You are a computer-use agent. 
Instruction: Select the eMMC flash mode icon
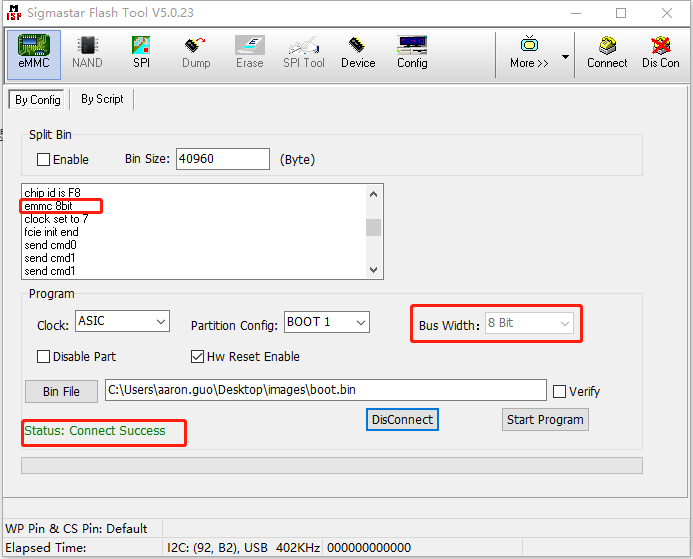coord(33,52)
